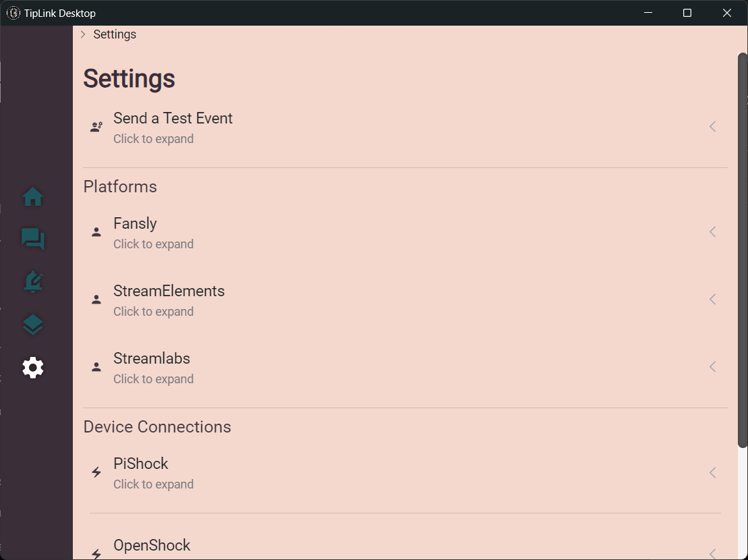Expand the PiShock section chevron

pyautogui.click(x=712, y=472)
